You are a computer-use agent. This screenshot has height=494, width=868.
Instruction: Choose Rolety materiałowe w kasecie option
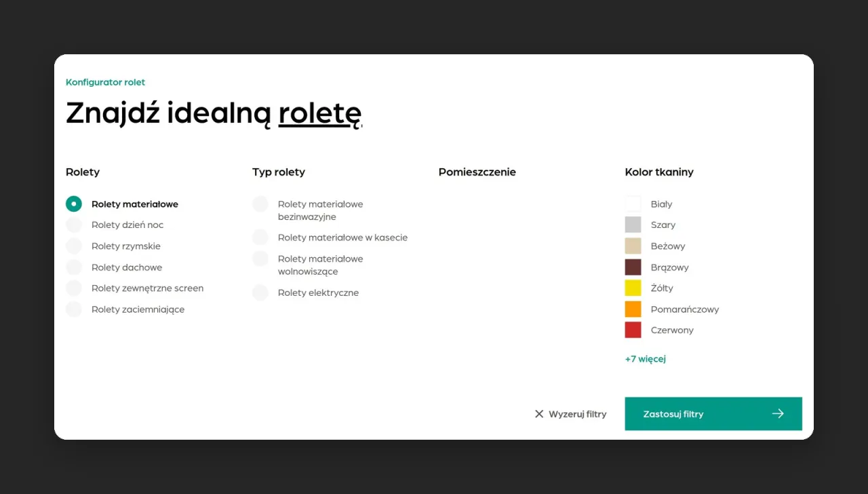tap(260, 237)
